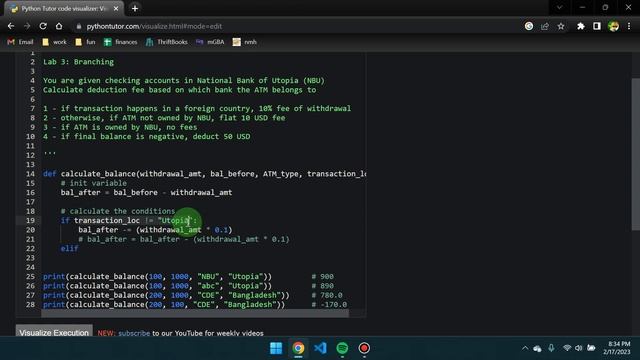Click the battery tray icon
The width and height of the screenshot is (640, 360).
coord(591,348)
